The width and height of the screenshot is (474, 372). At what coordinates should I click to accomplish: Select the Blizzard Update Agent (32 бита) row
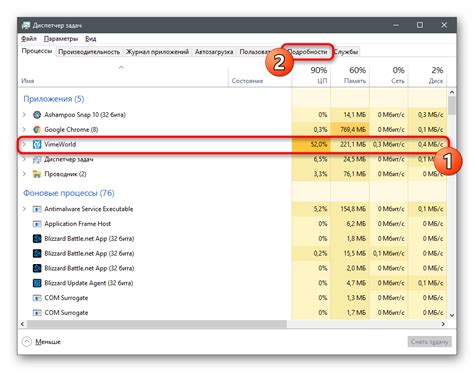click(x=233, y=283)
